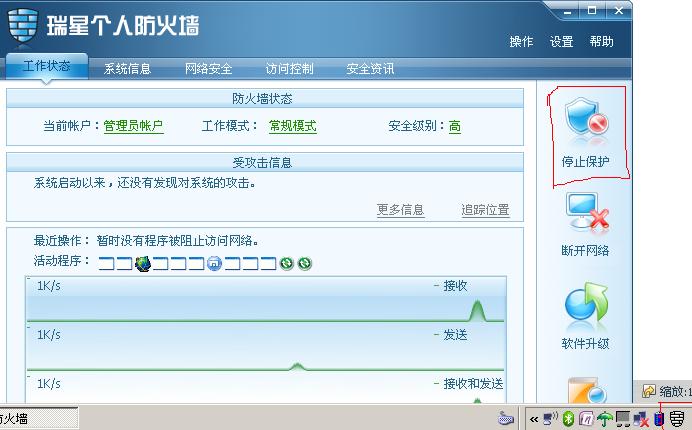Click the gray monitor tray icon
692x430 pixels.
click(623, 418)
